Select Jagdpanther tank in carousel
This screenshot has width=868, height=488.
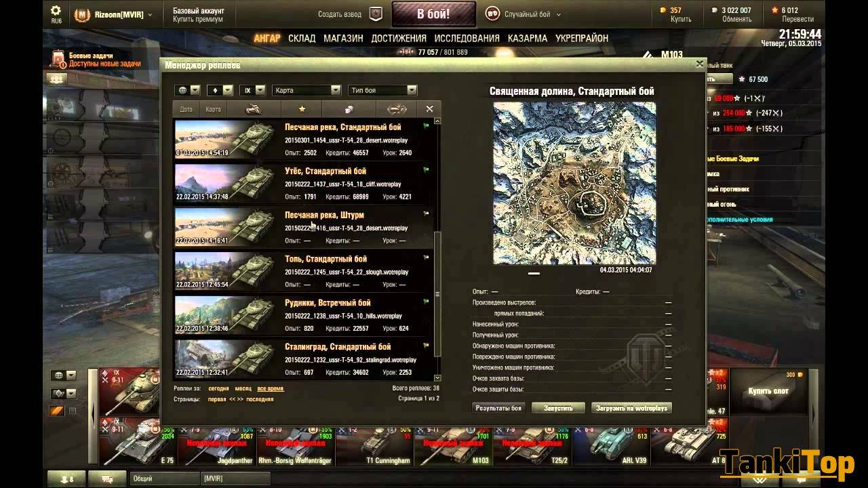(x=217, y=445)
